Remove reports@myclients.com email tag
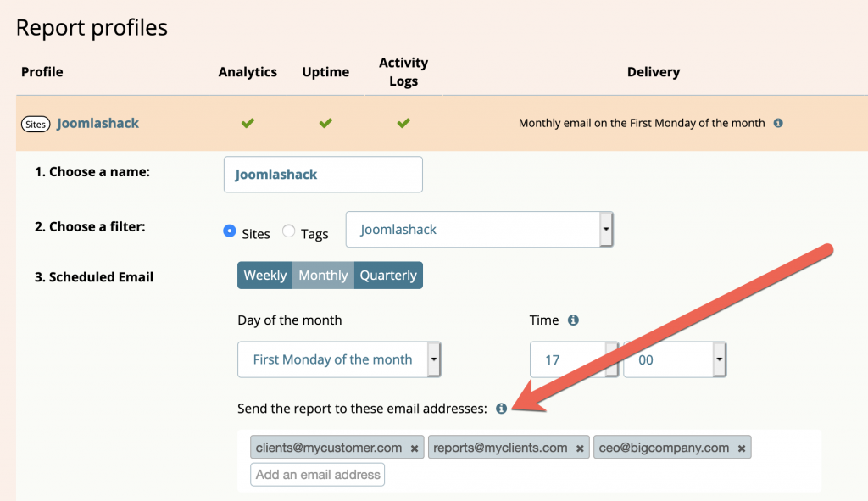868x501 pixels. (x=580, y=448)
